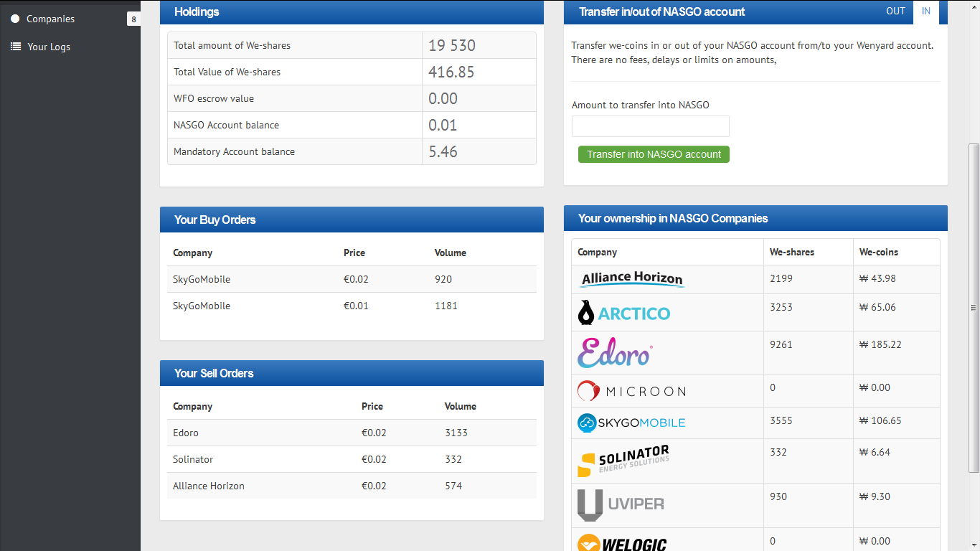Click We-coins column header in ownership table
This screenshot has width=980, height=551.
[x=879, y=252]
